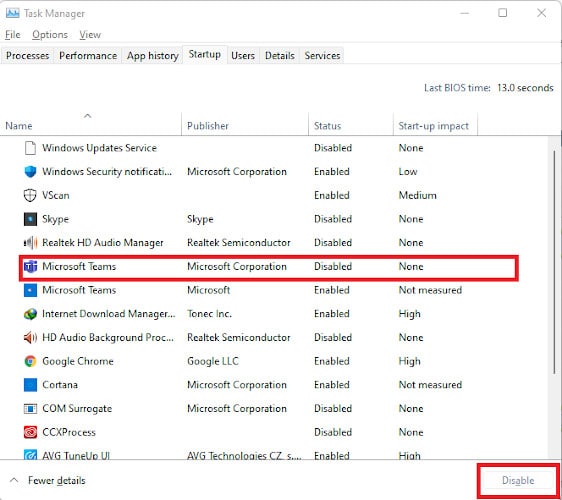Click the Disable button
562x500 pixels.
point(518,480)
